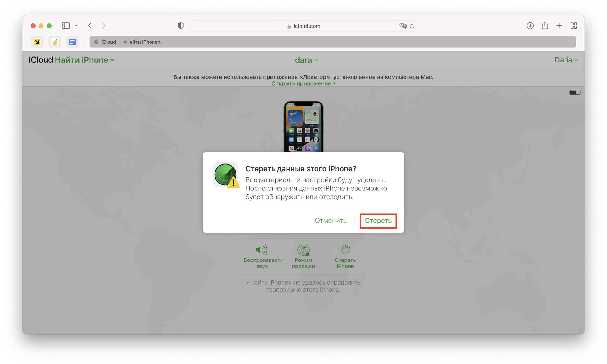Expand the Daria account menu
Image resolution: width=607 pixels, height=364 pixels.
[566, 60]
